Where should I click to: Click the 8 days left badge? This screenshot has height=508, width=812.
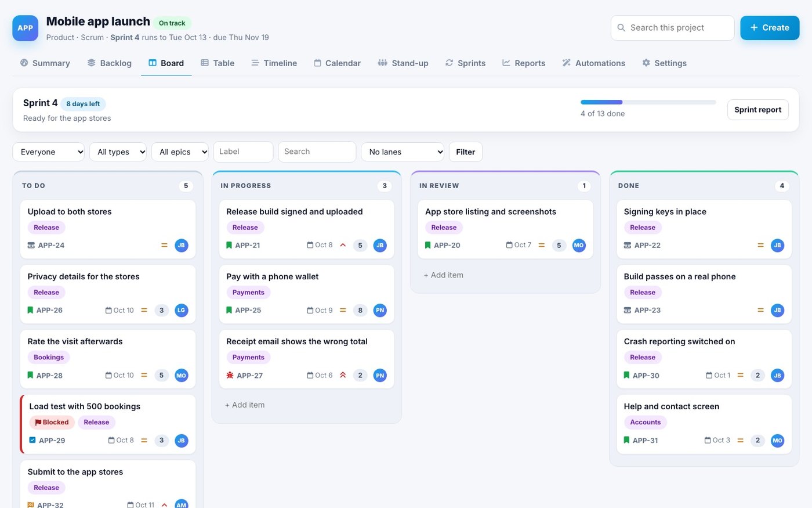click(83, 104)
